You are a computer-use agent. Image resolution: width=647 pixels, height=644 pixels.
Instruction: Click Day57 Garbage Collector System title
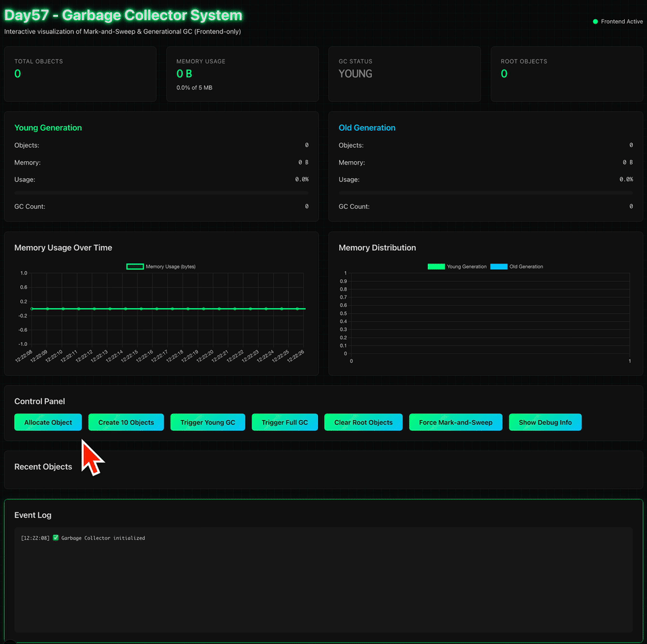coord(123,16)
